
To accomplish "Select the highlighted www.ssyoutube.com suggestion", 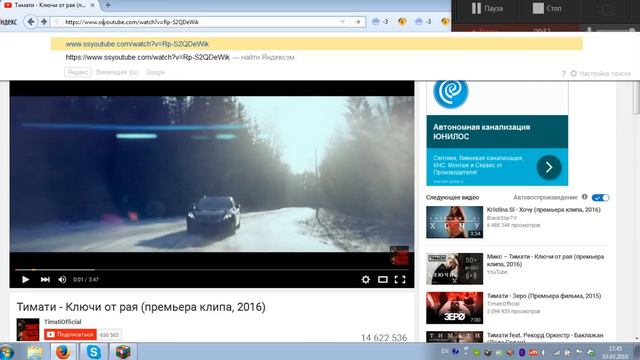I will click(316, 44).
